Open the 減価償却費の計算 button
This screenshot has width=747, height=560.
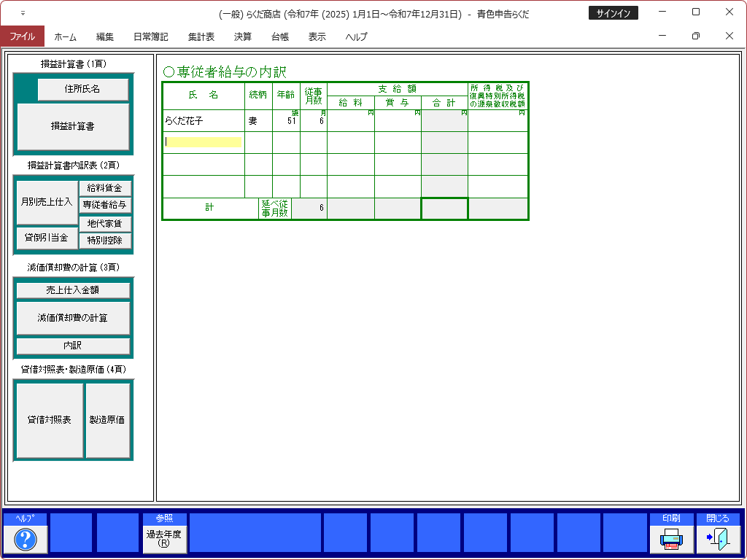[73, 318]
